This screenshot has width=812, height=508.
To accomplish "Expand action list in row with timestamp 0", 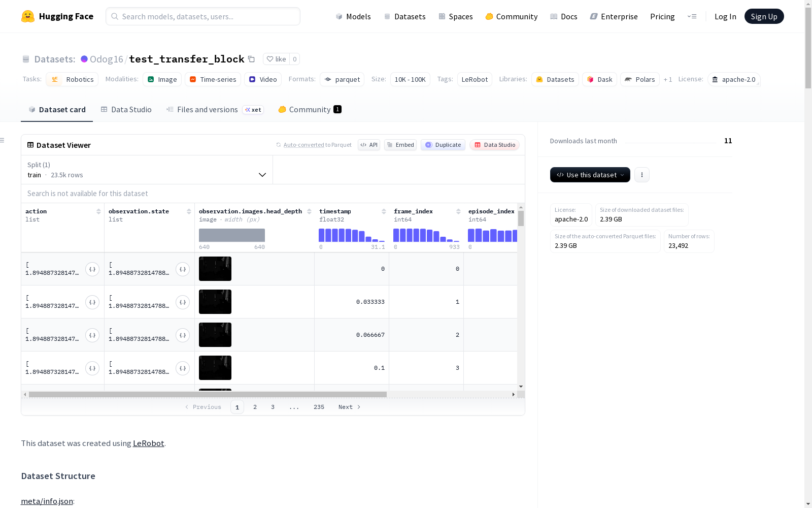I will click(x=92, y=269).
